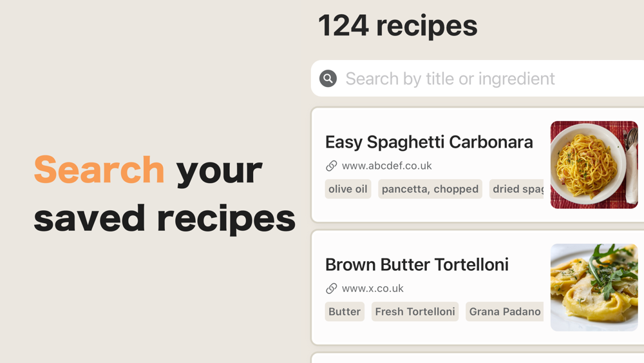Screen dimensions: 644x363
Task: Open the spaghetti carbonara photo thumbnail
Action: point(594,165)
